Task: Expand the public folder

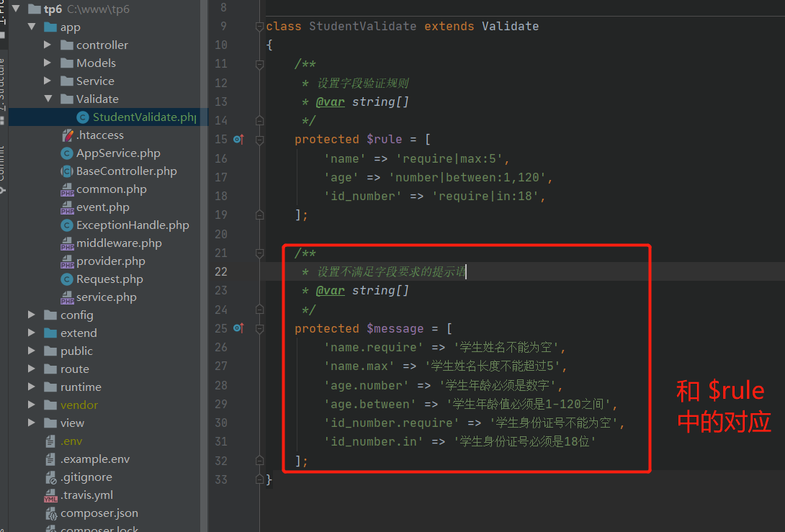Action: tap(32, 351)
